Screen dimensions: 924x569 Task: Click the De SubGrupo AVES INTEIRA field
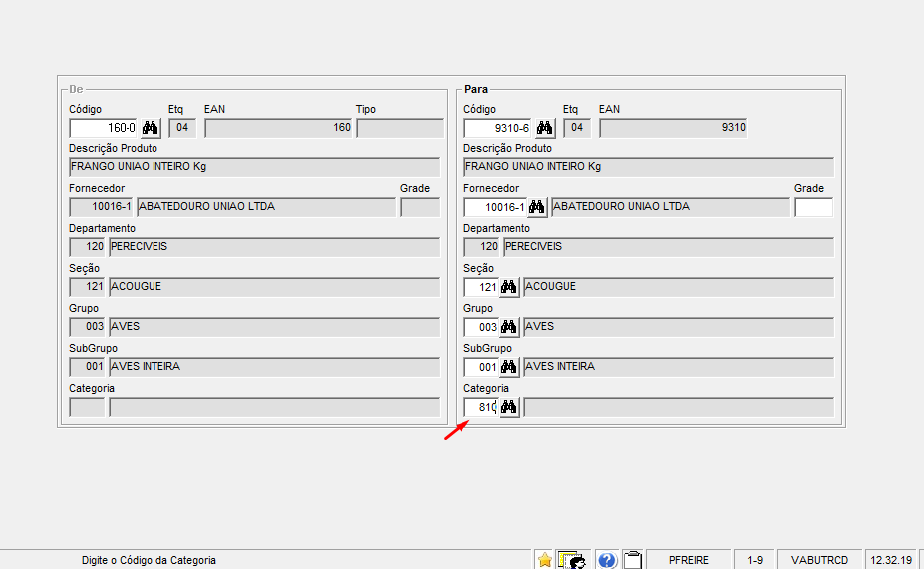click(274, 367)
